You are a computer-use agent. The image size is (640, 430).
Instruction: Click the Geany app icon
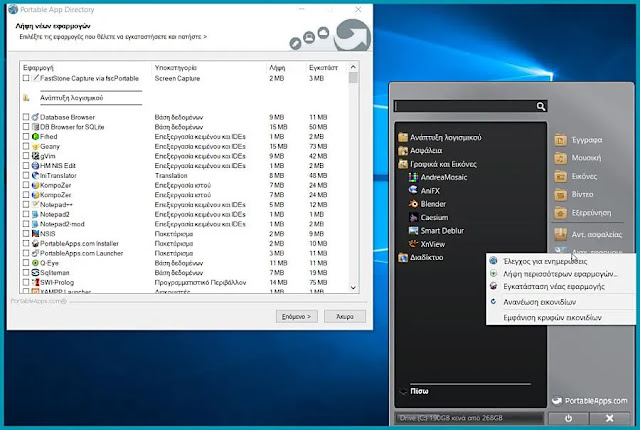[x=36, y=146]
